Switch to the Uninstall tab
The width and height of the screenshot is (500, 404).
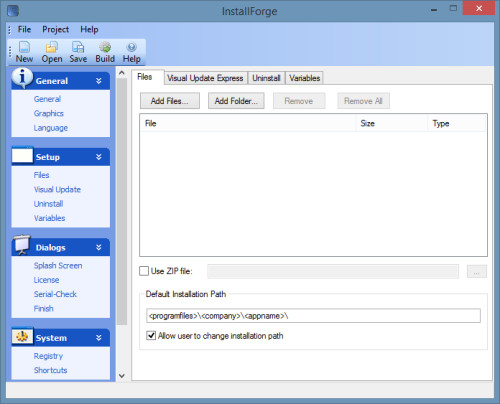point(266,78)
